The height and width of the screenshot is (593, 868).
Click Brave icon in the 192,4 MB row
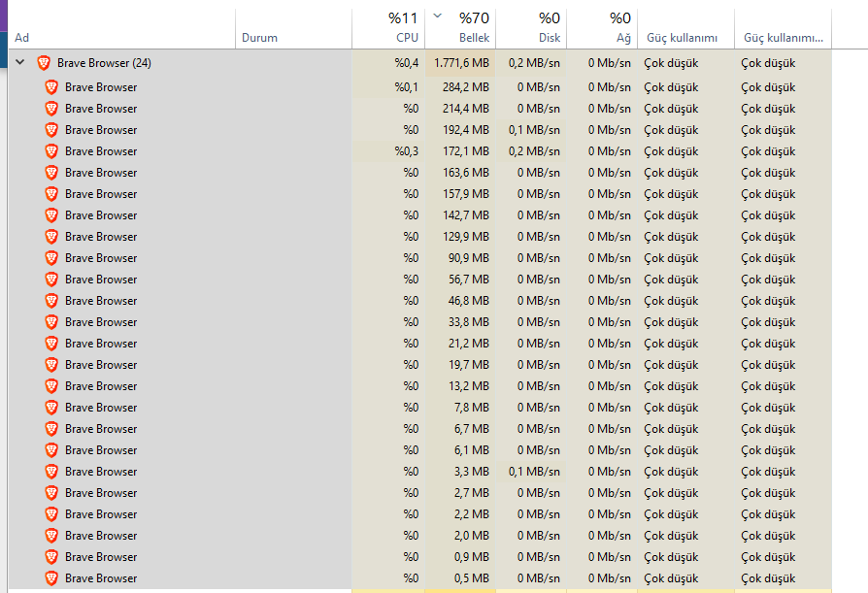click(x=51, y=130)
